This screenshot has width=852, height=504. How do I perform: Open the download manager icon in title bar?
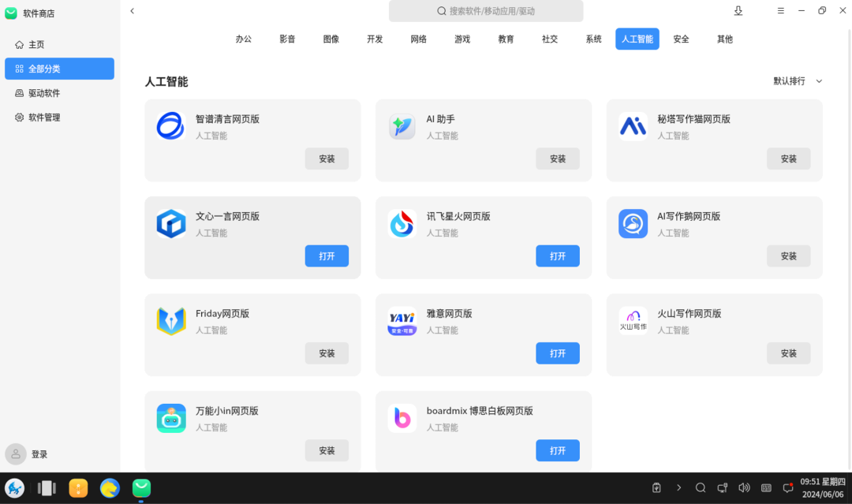pyautogui.click(x=738, y=11)
